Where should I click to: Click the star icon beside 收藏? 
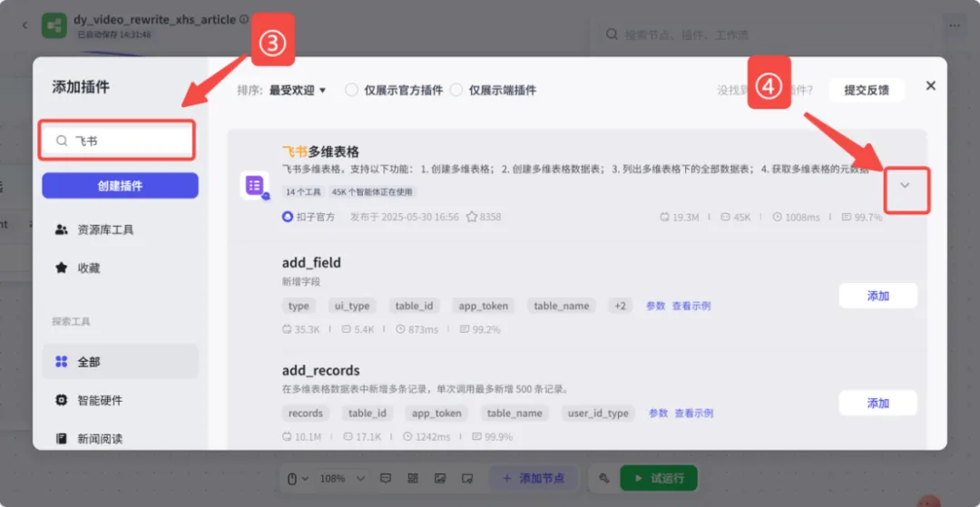[x=62, y=268]
